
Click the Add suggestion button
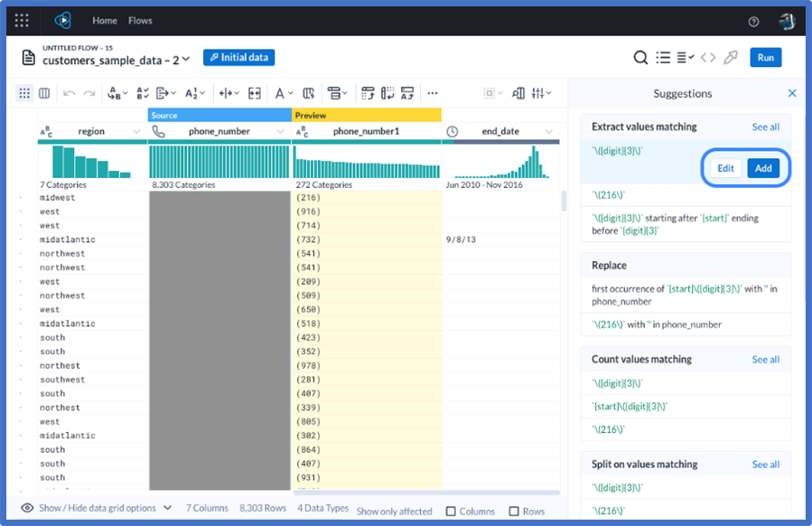point(763,168)
